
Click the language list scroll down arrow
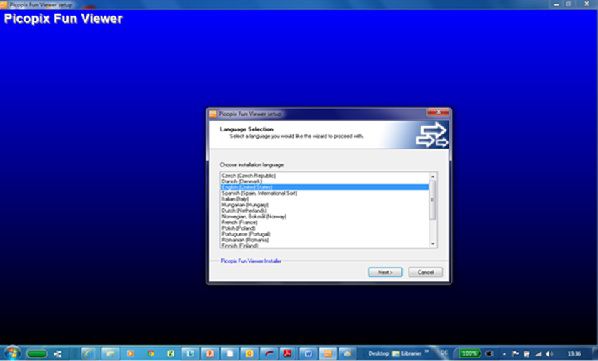(x=433, y=244)
